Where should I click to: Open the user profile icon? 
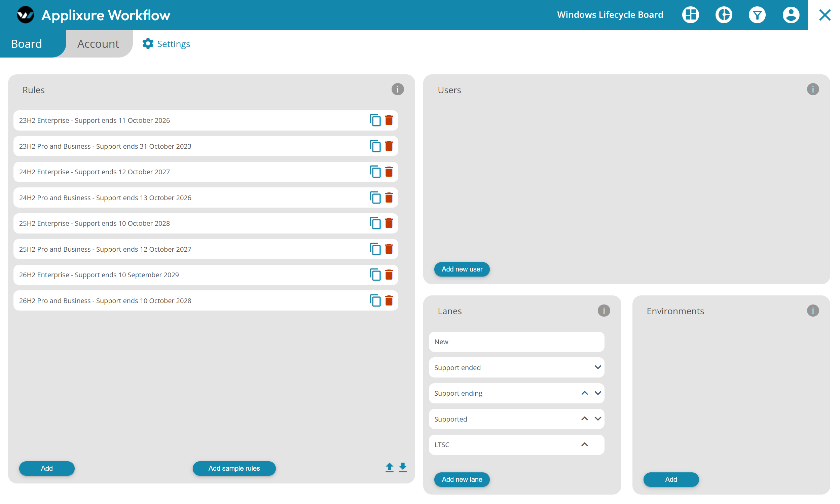click(x=791, y=15)
